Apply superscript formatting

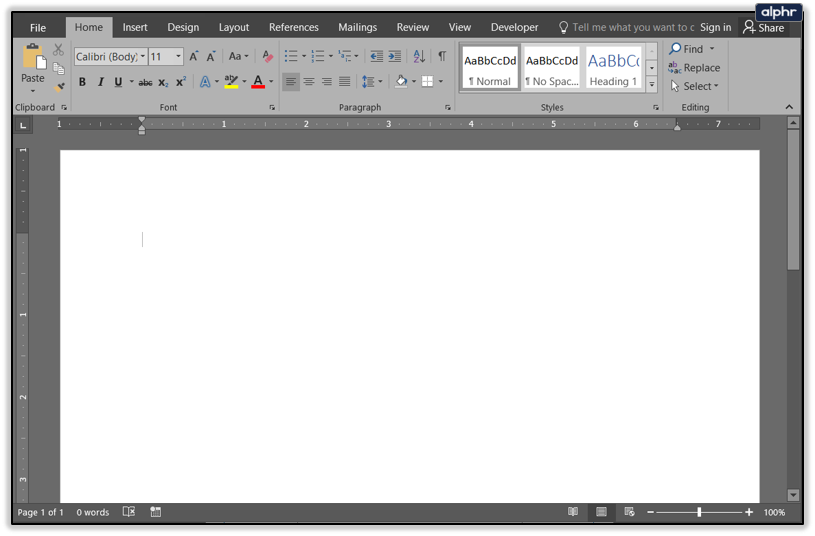(x=181, y=82)
